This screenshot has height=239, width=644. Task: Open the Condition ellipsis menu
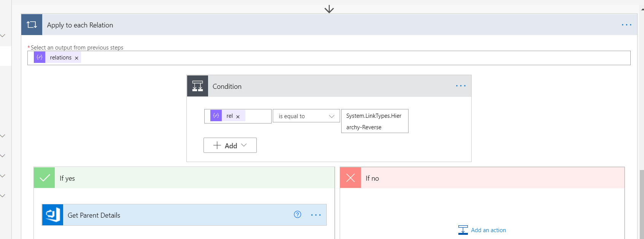coord(461,86)
